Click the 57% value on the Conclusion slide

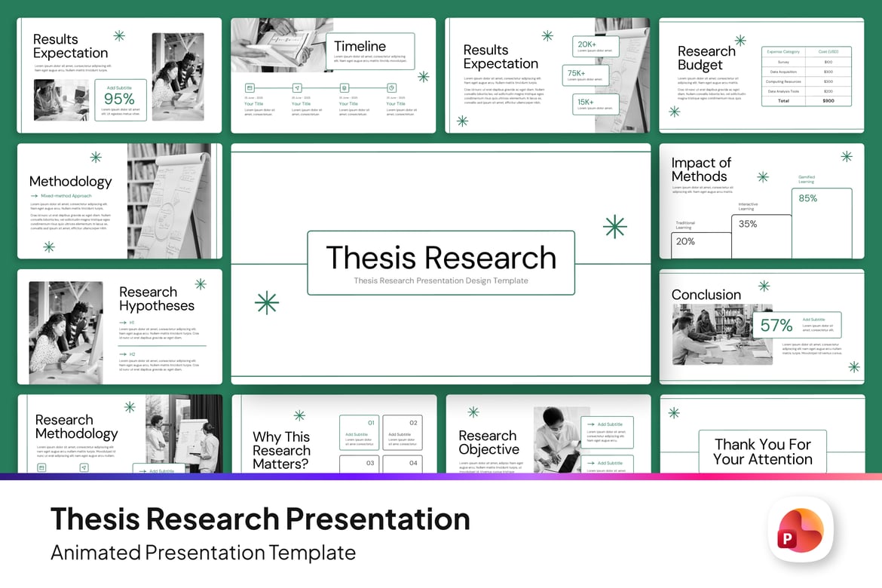776,325
